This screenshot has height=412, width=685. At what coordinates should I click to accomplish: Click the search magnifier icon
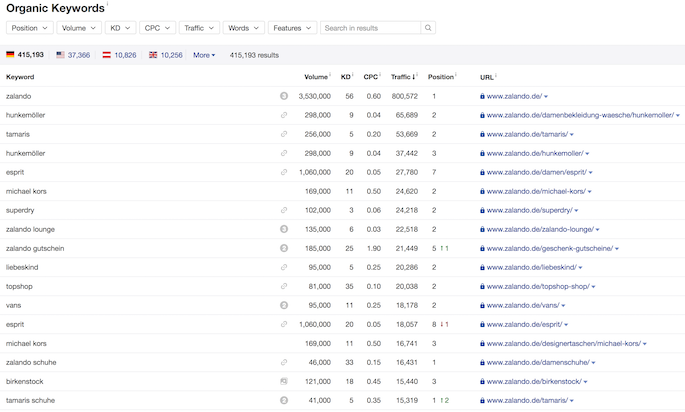click(428, 28)
